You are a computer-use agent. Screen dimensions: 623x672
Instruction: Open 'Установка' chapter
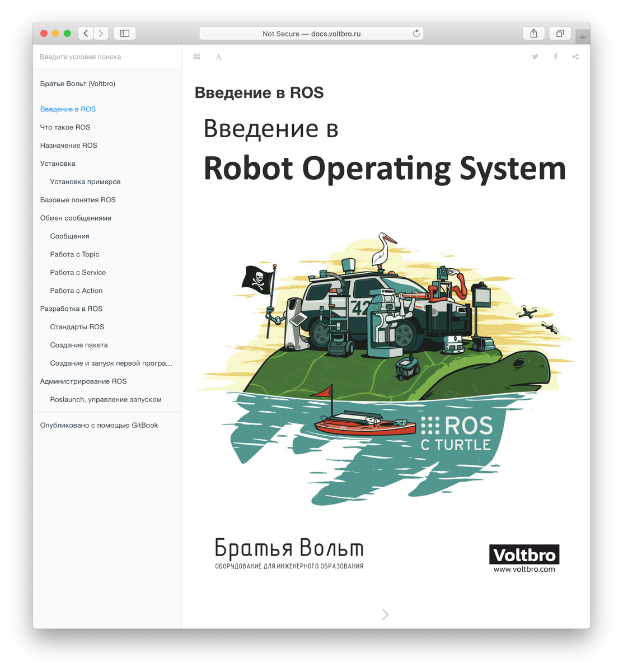(x=107, y=164)
